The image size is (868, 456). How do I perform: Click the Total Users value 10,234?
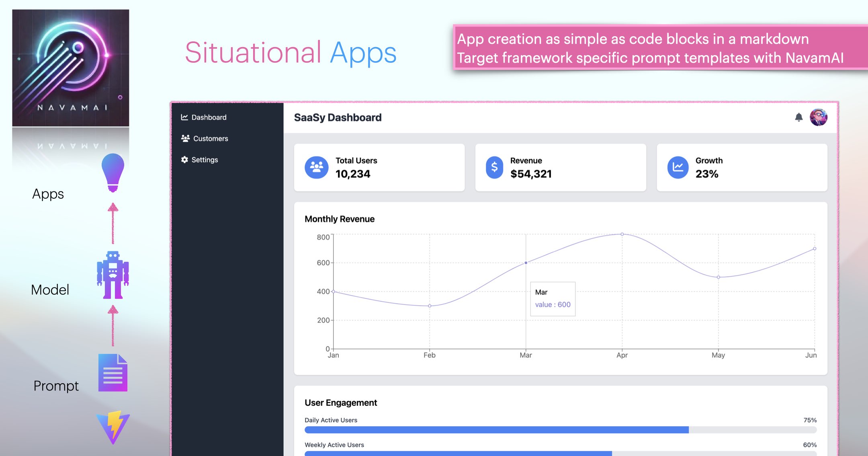(x=353, y=174)
